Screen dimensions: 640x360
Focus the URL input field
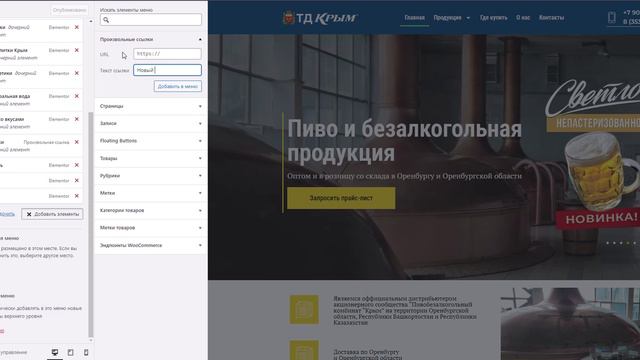(x=167, y=53)
